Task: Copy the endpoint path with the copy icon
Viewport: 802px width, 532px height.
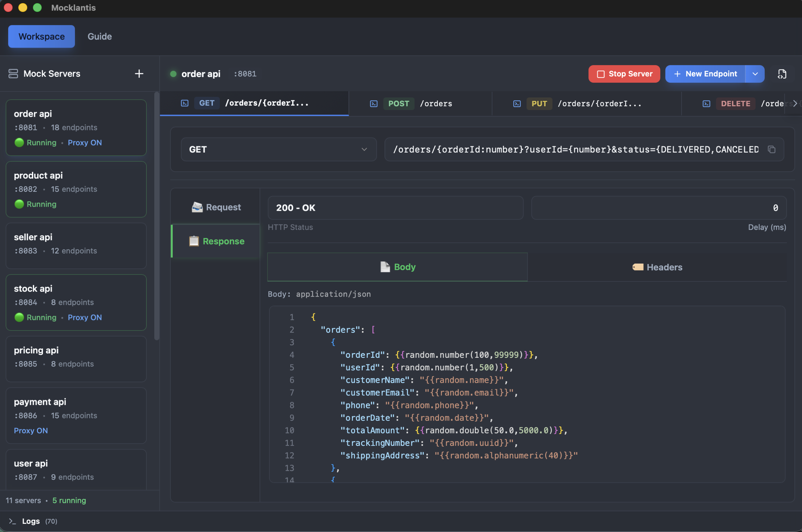Action: [772, 149]
